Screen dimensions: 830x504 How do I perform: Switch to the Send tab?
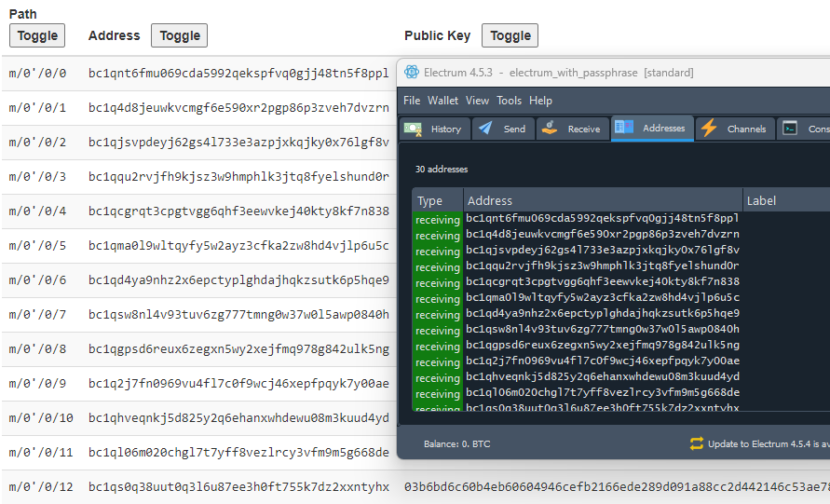(x=503, y=129)
